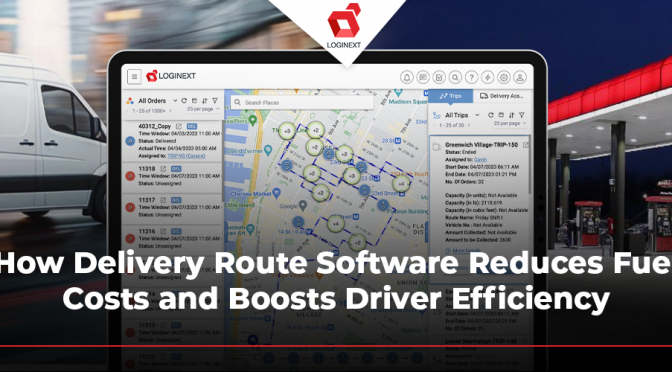Viewport: 672px width, 372px height.
Task: Click 'Route Name: Friday Shift I' text
Action: point(474,217)
